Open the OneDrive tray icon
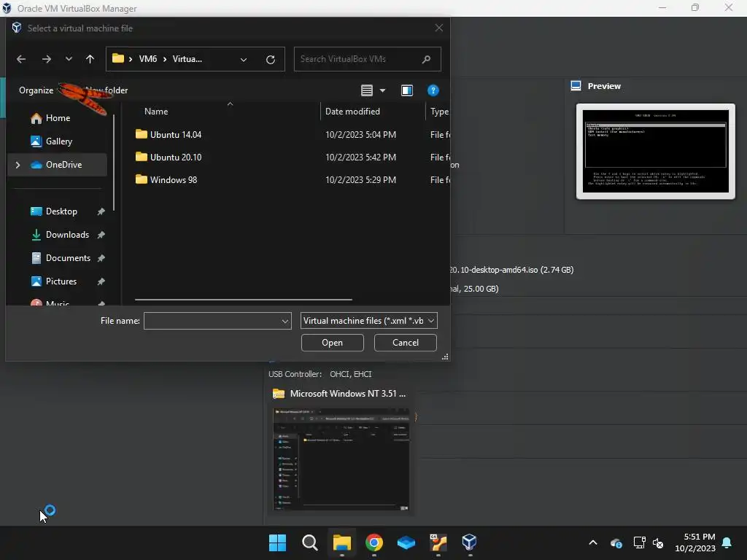Screen dimensions: 747x560 click(616, 542)
